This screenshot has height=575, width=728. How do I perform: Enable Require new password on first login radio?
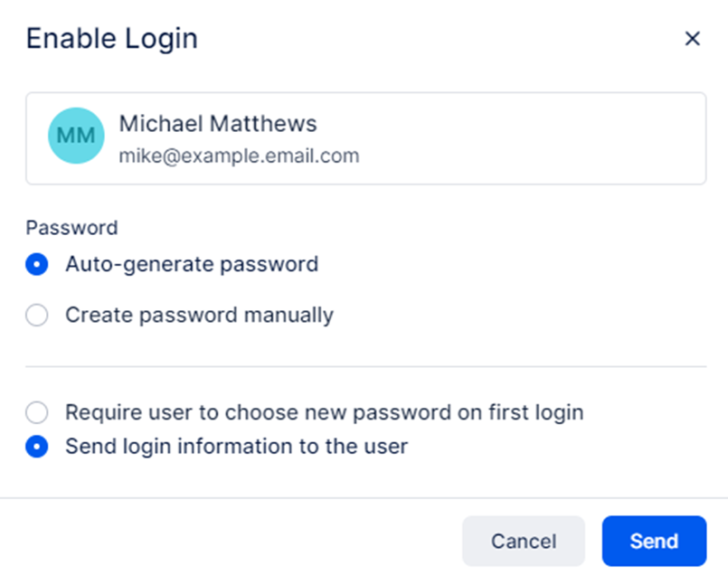pyautogui.click(x=37, y=413)
